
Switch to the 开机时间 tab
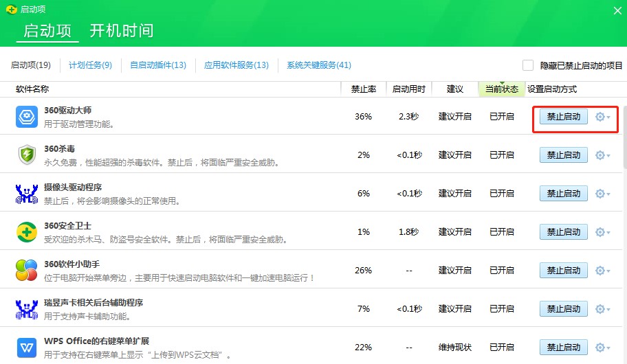[x=121, y=31]
